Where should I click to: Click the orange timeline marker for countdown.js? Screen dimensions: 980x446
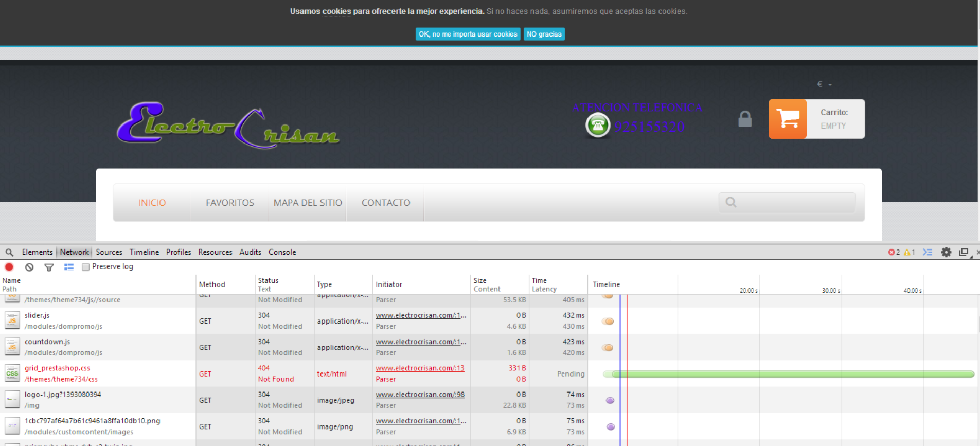click(x=609, y=347)
